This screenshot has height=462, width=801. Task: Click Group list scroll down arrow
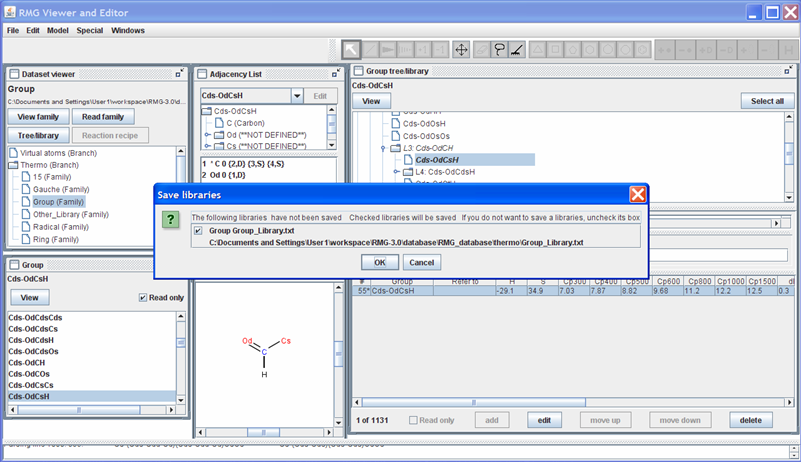click(x=181, y=400)
